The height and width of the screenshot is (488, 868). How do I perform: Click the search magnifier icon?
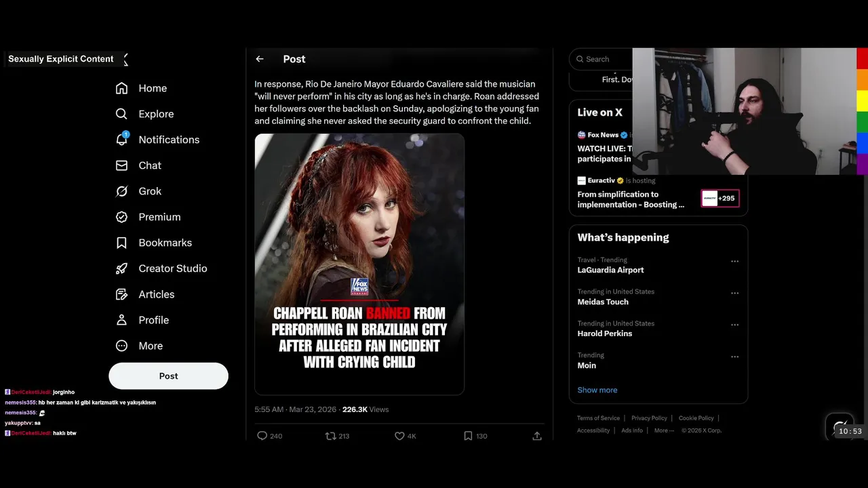[580, 59]
